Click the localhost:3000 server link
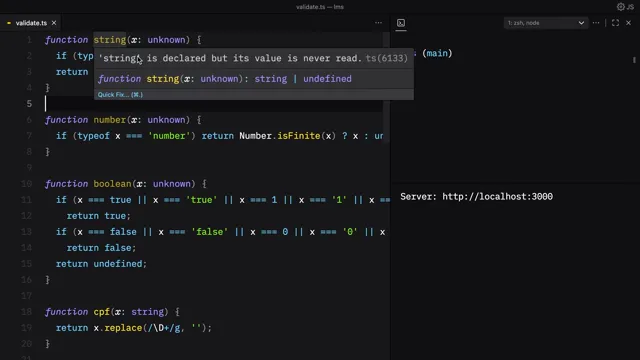Viewport: 640px width, 360px height. tap(497, 196)
